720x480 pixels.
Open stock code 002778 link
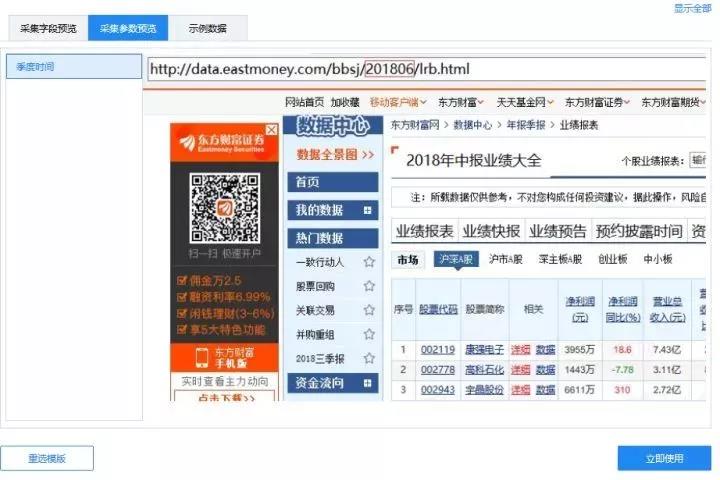438,370
